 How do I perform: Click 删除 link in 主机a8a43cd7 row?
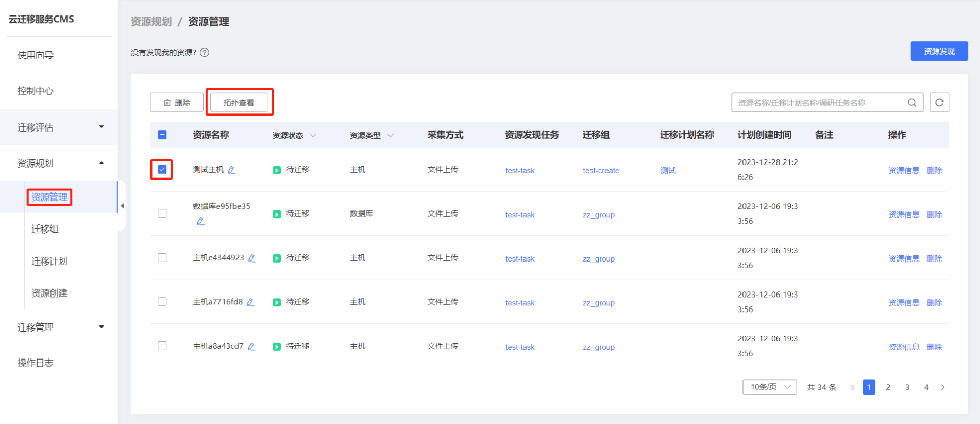[x=934, y=347]
